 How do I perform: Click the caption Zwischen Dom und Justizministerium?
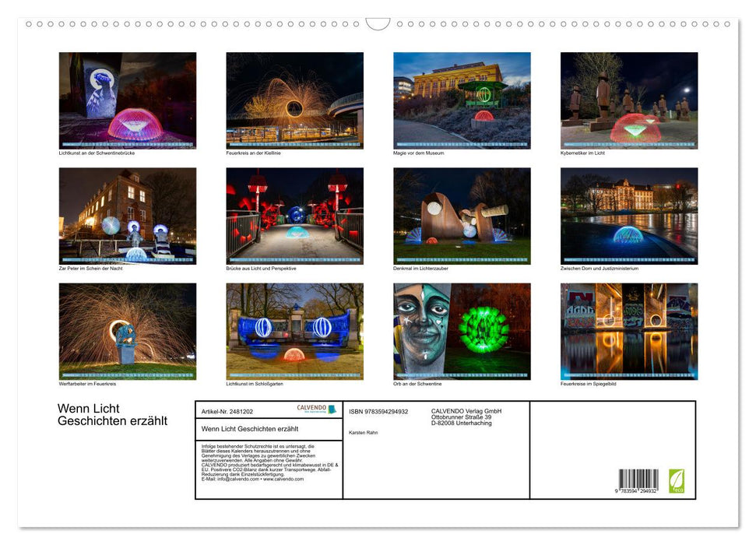coord(600,268)
